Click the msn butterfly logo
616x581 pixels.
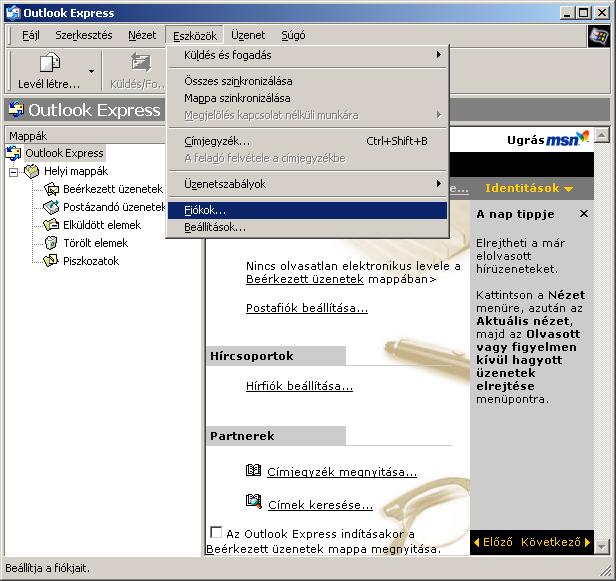[x=567, y=138]
